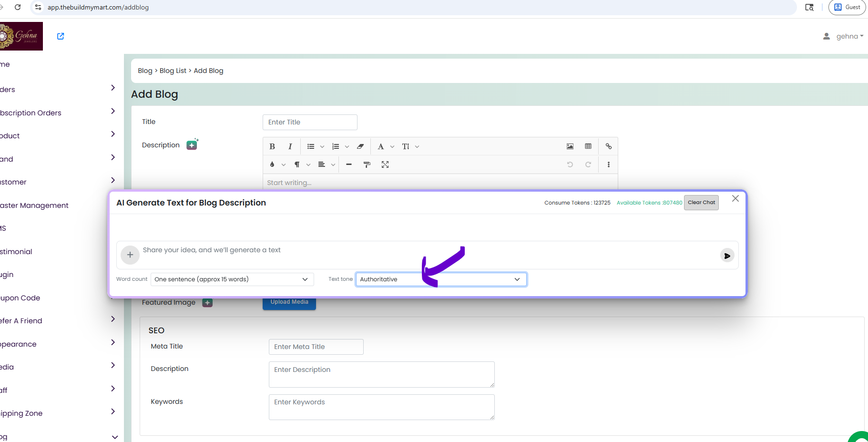This screenshot has width=868, height=442.
Task: Open Shipping Zone sidebar item
Action: point(21,413)
